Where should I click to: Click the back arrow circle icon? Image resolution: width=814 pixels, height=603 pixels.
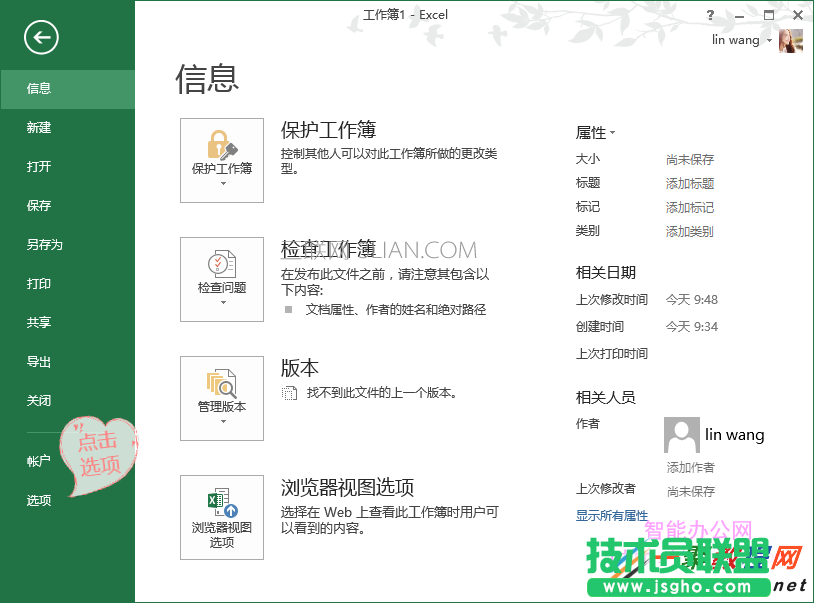click(x=41, y=38)
